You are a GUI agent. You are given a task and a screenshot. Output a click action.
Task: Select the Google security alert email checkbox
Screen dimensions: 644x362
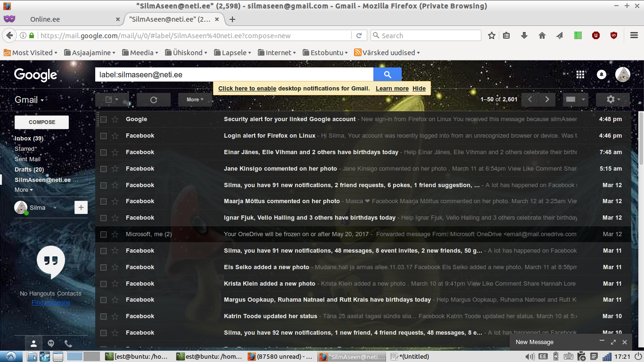(x=104, y=119)
